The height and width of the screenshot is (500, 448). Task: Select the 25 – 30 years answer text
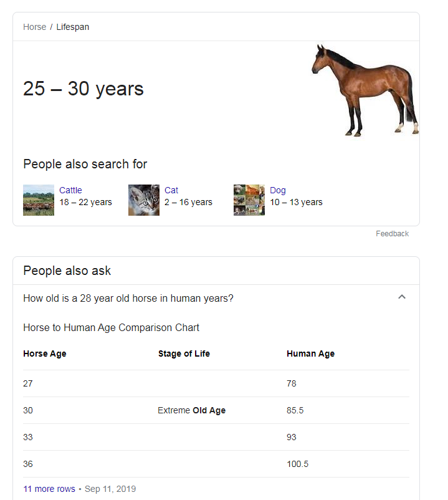coord(83,89)
